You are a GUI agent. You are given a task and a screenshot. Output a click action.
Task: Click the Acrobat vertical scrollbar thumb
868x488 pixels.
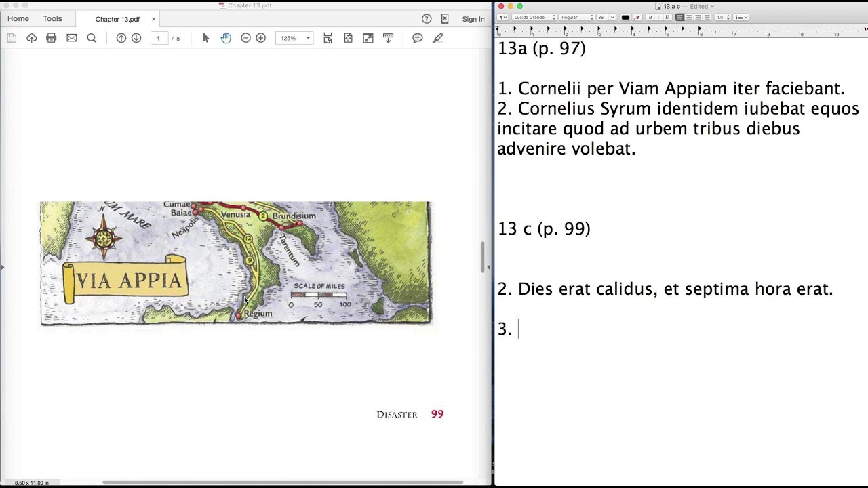tap(483, 257)
